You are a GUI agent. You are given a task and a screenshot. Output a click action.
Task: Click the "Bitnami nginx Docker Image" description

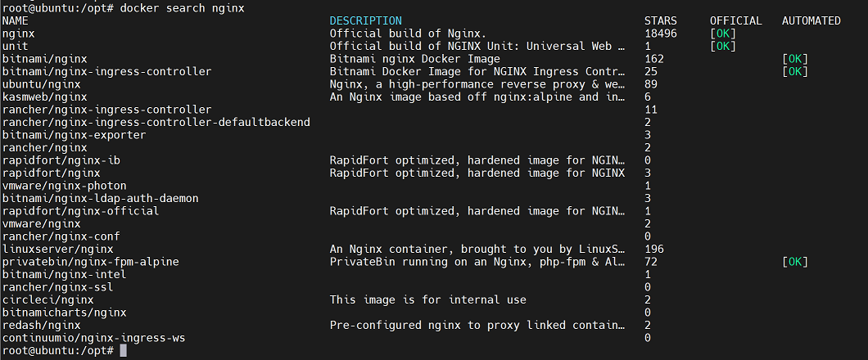pos(414,59)
